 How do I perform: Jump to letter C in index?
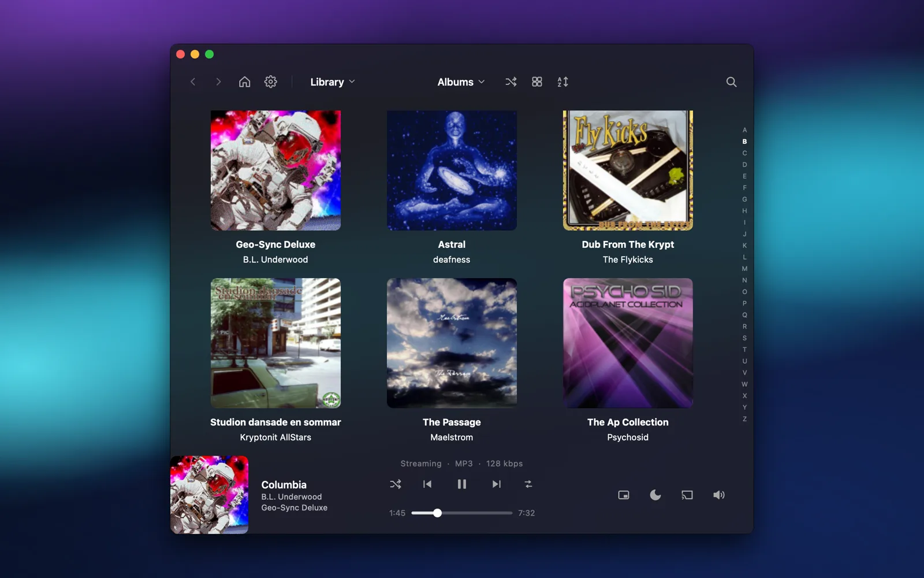[x=744, y=153]
